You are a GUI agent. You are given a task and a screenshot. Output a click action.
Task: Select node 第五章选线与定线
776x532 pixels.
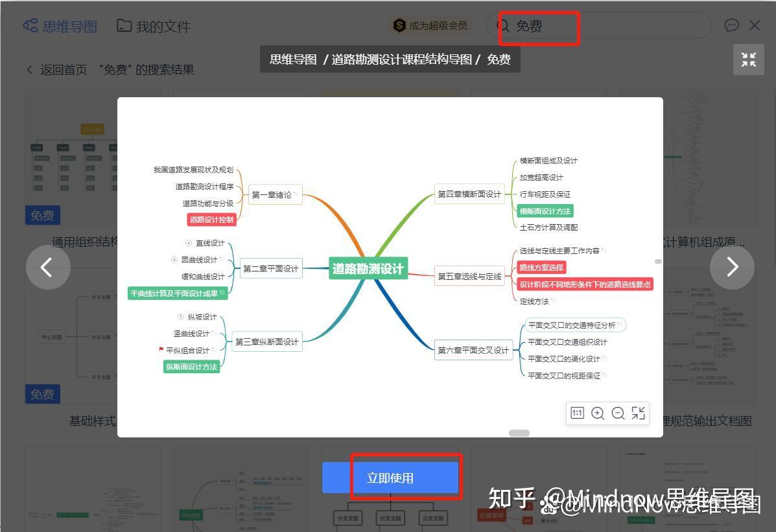(469, 276)
